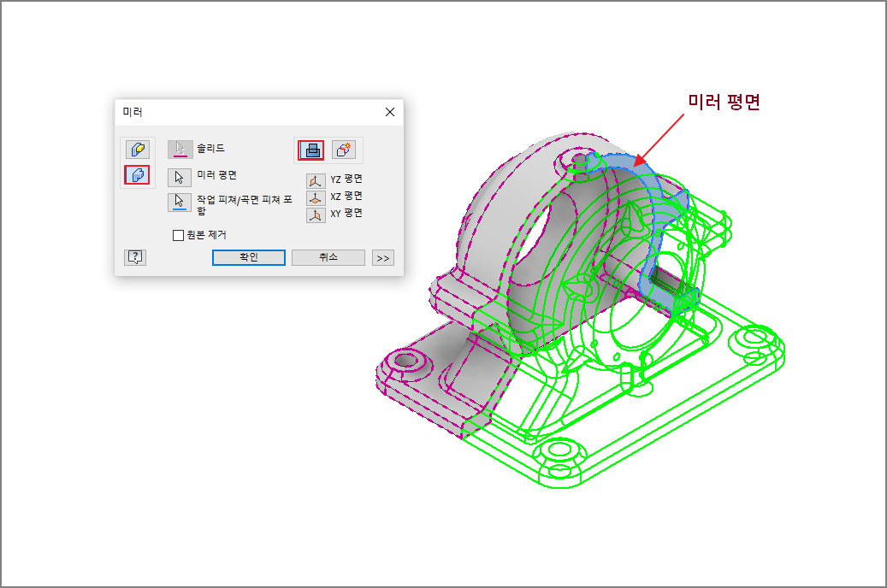This screenshot has width=887, height=588.
Task: Close the 미러 dialog
Action: (x=390, y=112)
